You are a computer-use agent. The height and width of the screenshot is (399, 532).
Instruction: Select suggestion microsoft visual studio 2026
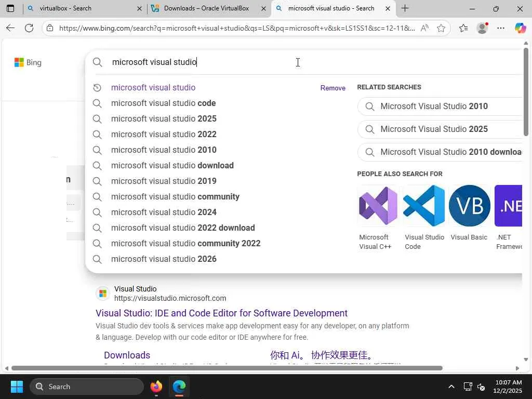(164, 259)
